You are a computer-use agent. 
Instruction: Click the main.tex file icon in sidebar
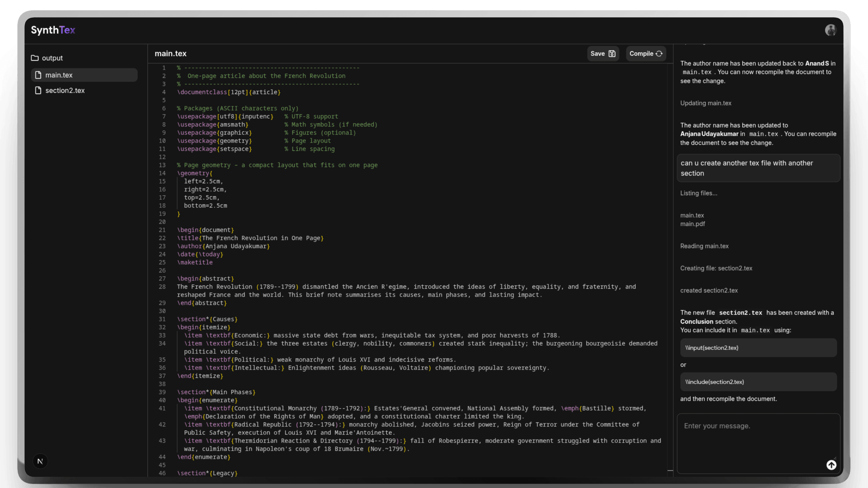click(38, 75)
